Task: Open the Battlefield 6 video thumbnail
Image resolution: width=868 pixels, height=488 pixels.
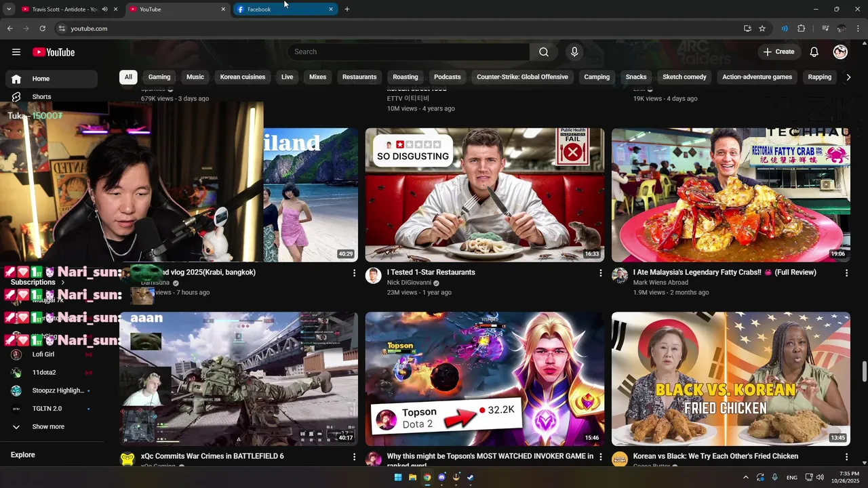Action: click(239, 379)
